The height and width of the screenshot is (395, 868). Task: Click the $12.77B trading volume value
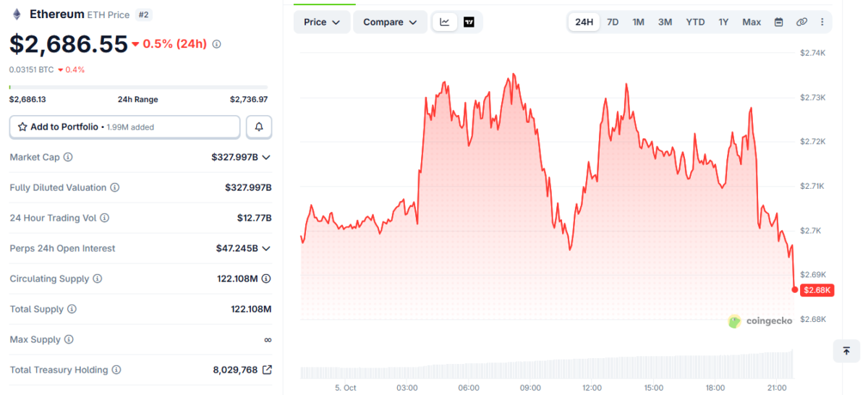(x=254, y=218)
